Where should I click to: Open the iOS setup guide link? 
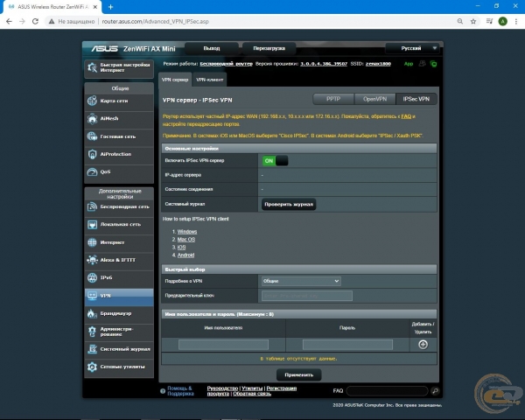point(181,247)
